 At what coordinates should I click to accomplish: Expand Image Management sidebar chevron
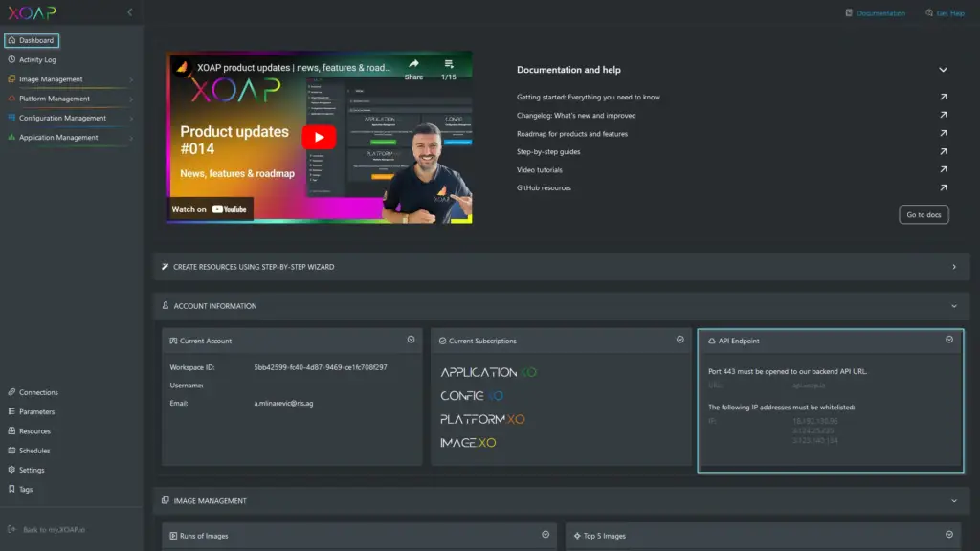(130, 79)
